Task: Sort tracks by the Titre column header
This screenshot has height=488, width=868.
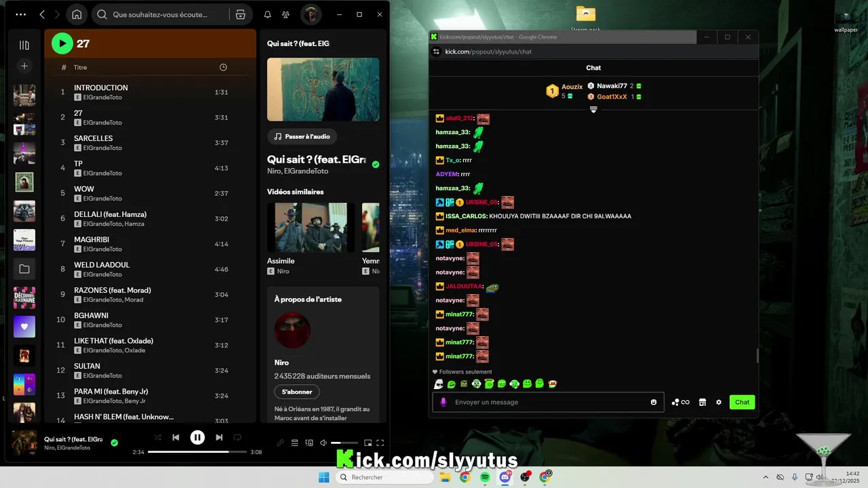Action: [81, 67]
